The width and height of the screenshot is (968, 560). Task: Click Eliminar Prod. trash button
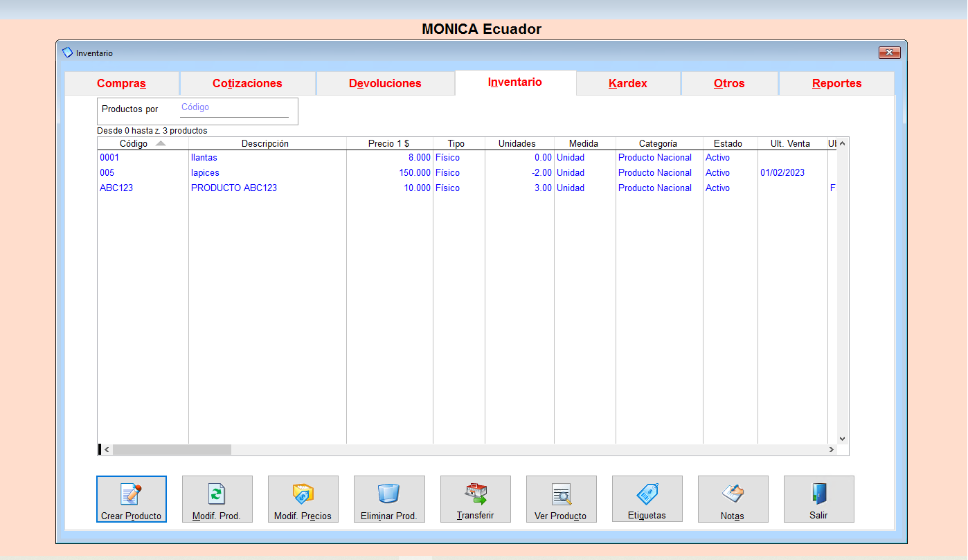[x=389, y=499]
